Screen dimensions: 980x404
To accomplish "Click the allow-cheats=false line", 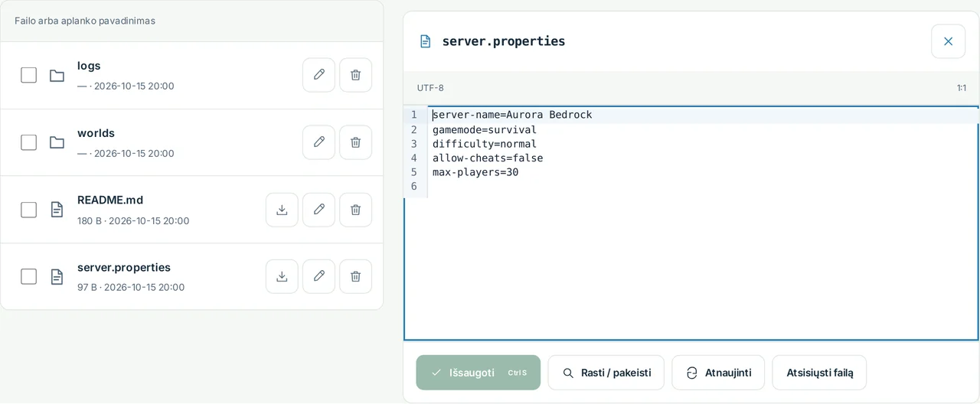I will pyautogui.click(x=488, y=158).
